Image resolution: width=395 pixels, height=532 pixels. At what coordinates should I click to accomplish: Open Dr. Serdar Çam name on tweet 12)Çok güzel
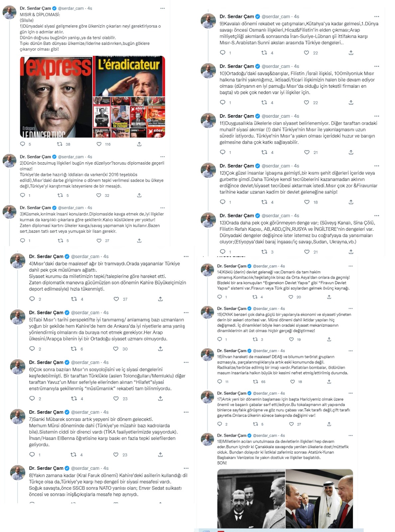(x=237, y=166)
